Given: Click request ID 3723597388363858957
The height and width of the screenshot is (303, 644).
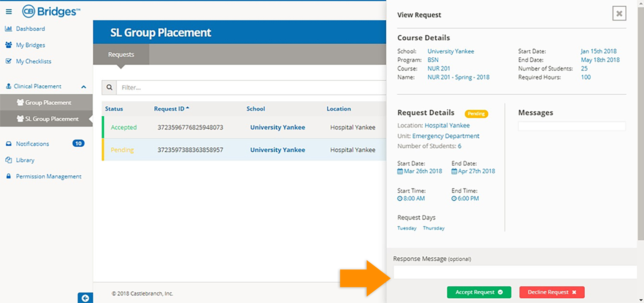Looking at the screenshot, I should (x=190, y=150).
